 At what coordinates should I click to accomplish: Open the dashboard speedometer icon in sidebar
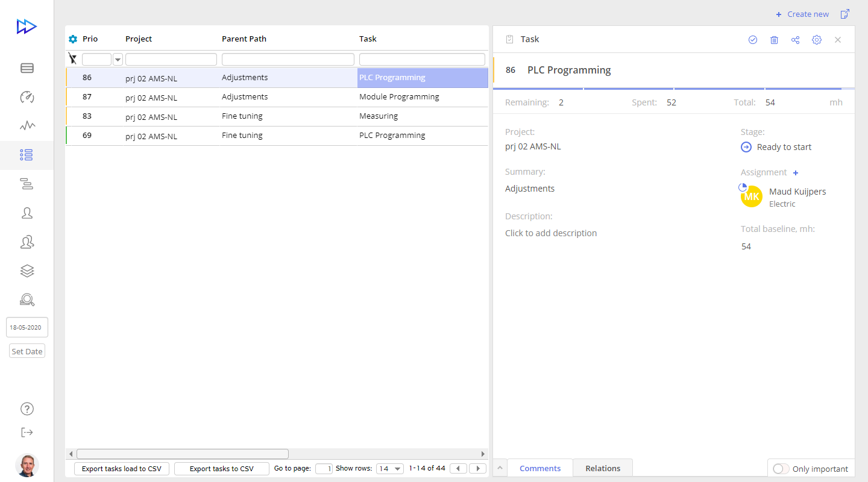tap(27, 97)
